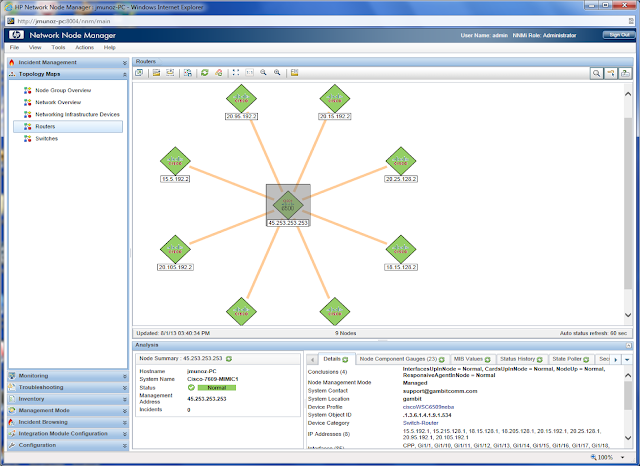The image size is (640, 466).
Task: Click Details pane scrollbar down arrow
Action: pyautogui.click(x=628, y=438)
